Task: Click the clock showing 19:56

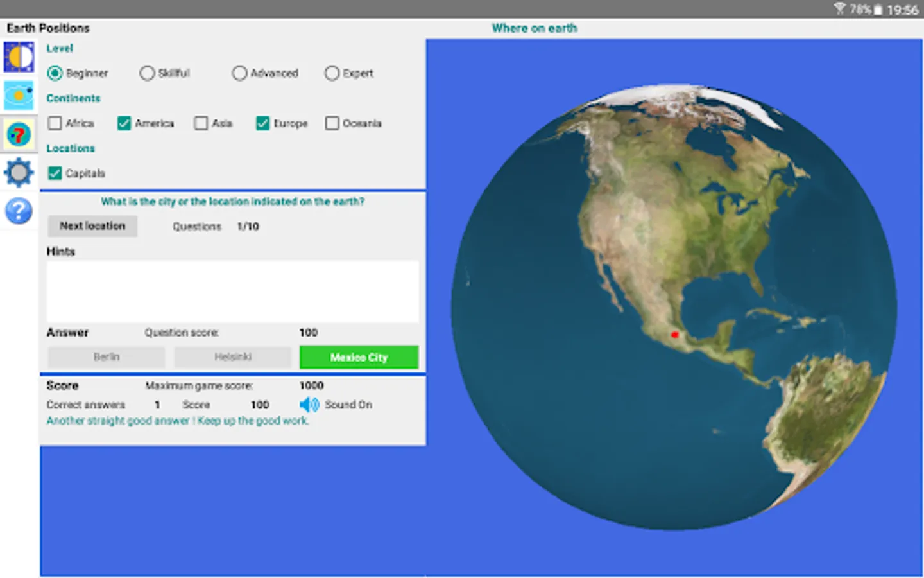Action: pyautogui.click(x=902, y=10)
